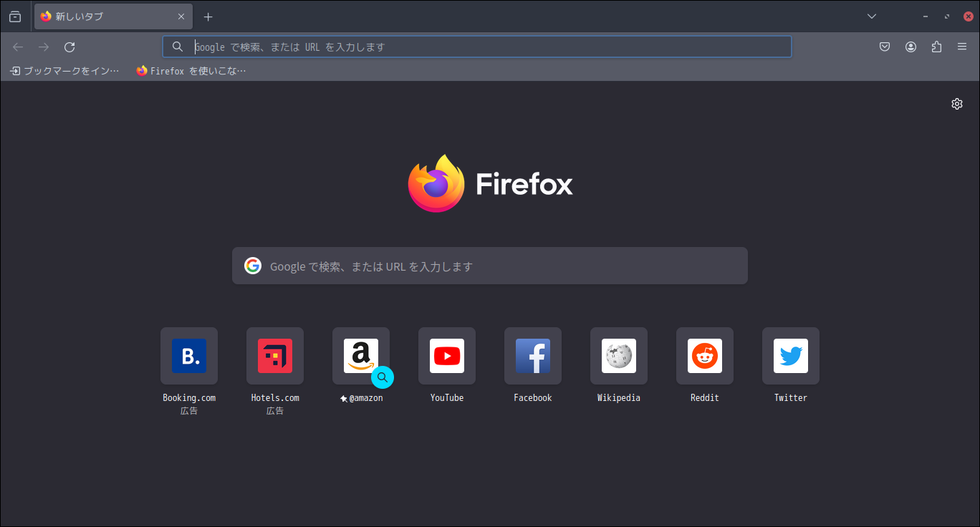Image resolution: width=980 pixels, height=527 pixels.
Task: Focus the URL address bar
Action: point(477,47)
